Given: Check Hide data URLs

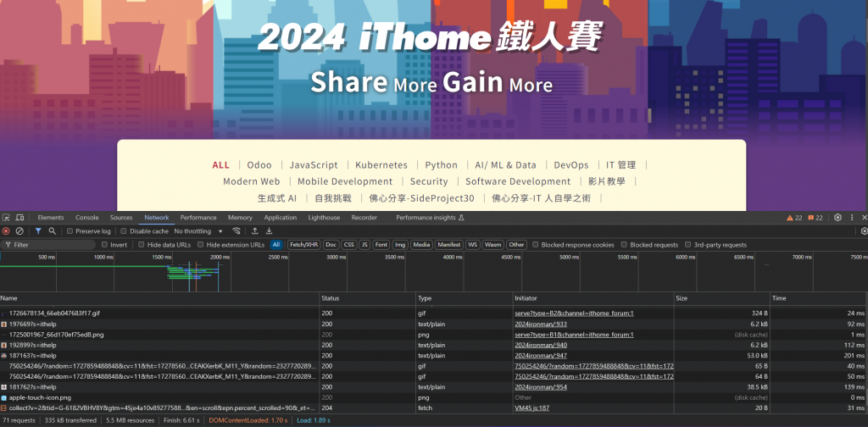Looking at the screenshot, I should [142, 245].
